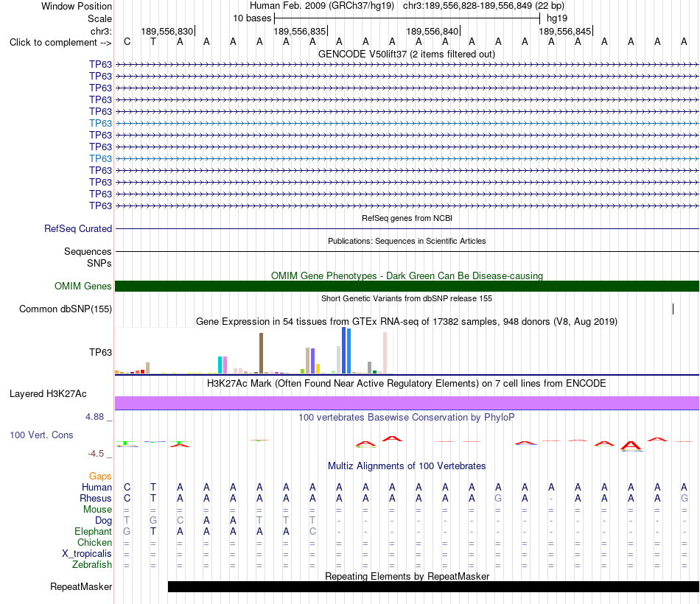
Task: Click the last TP63 transcript label above RefSeq
Action: pos(100,206)
